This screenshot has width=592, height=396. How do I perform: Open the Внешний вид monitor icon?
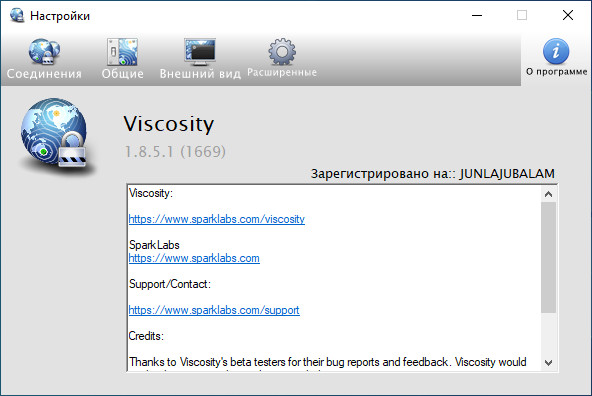[200, 51]
